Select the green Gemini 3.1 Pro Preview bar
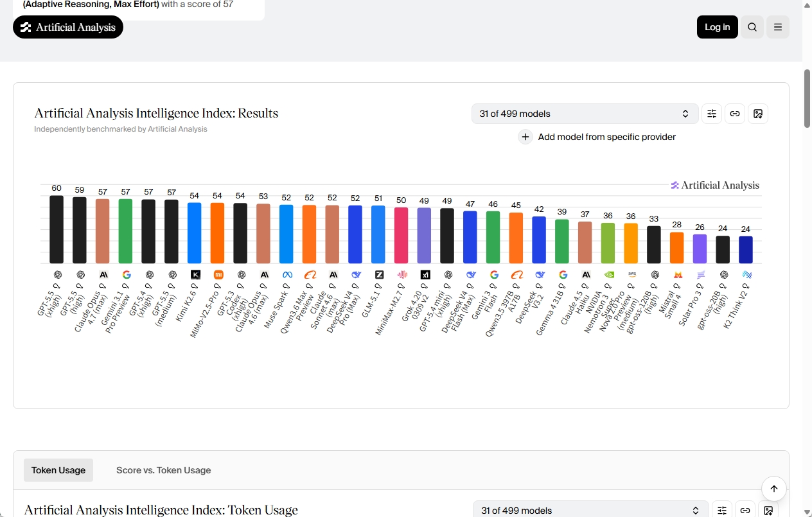Image resolution: width=812 pixels, height=517 pixels. 125,231
